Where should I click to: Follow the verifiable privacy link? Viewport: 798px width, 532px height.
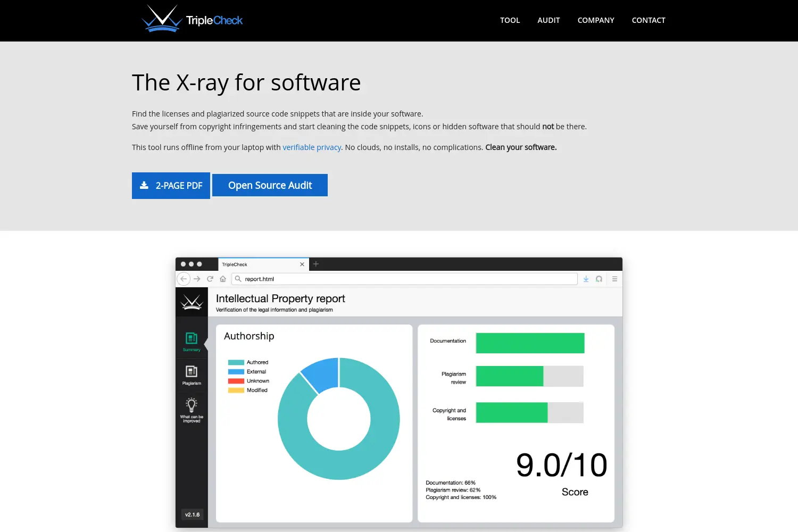click(x=312, y=147)
